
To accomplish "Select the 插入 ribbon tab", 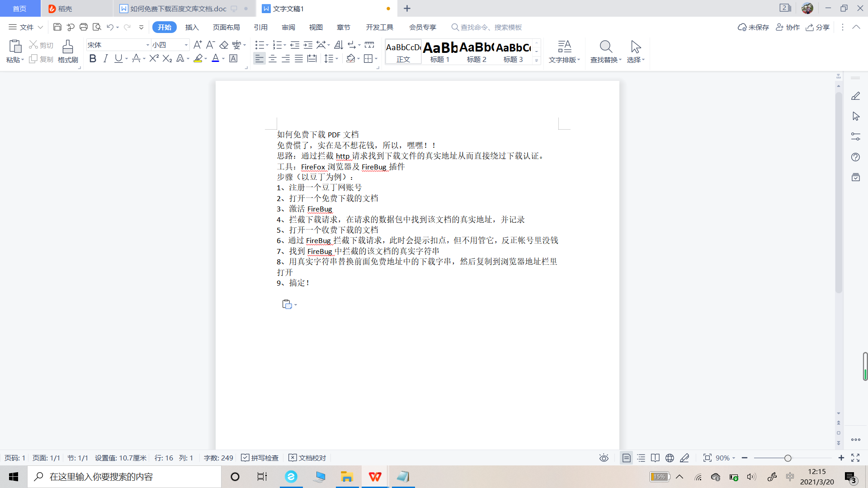I will 193,27.
